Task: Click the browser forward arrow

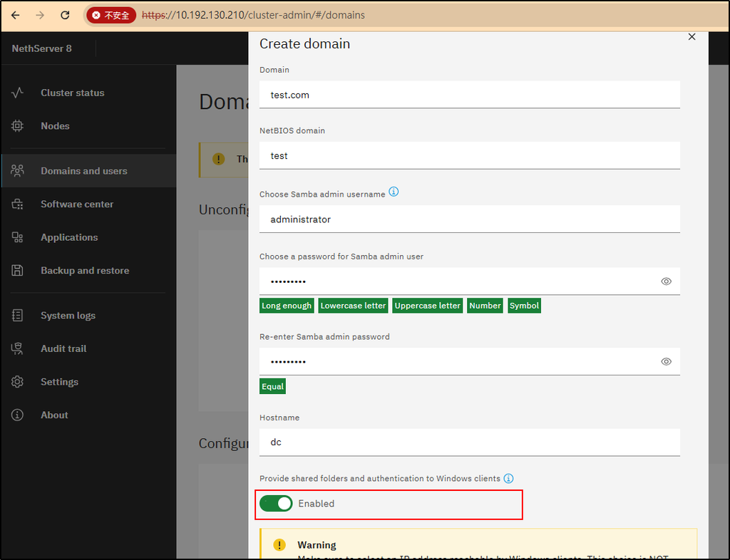Action: pyautogui.click(x=40, y=16)
